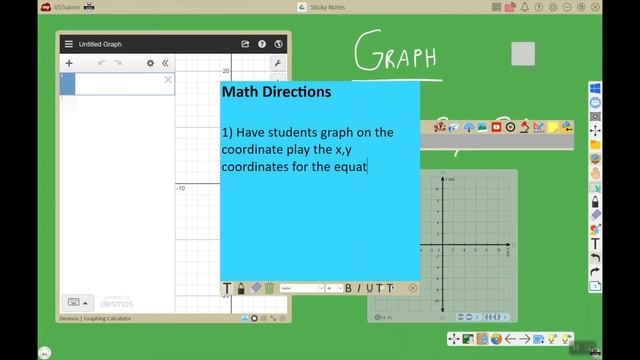Click the red desk lamp widget icon

coord(524,127)
